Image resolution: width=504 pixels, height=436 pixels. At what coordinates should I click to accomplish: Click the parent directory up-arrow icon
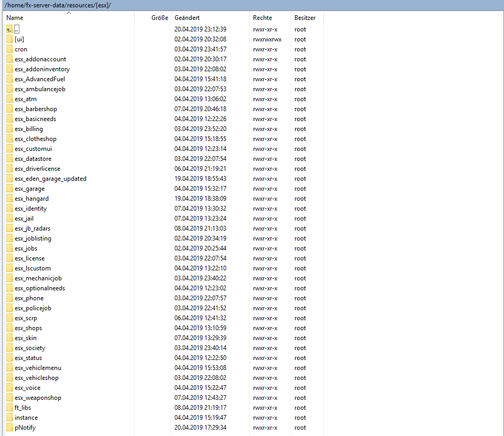pos(9,29)
